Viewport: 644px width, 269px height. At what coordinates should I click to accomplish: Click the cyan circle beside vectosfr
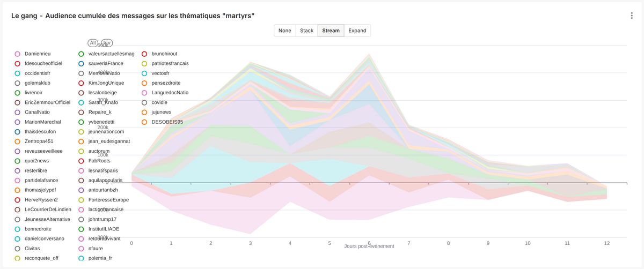pos(145,73)
